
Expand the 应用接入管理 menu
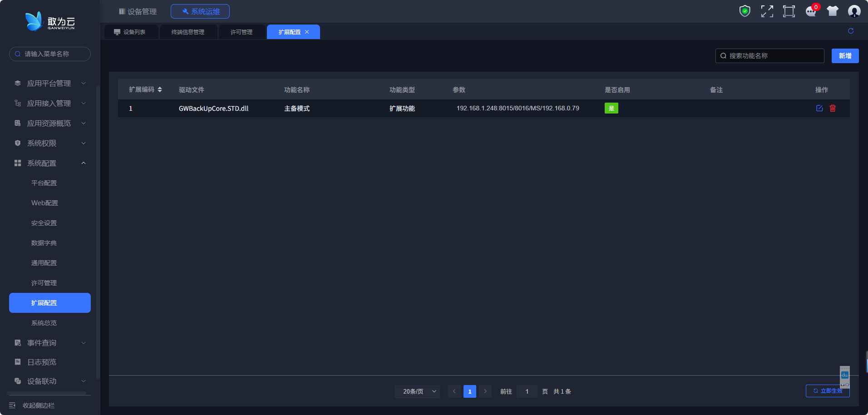(50, 103)
